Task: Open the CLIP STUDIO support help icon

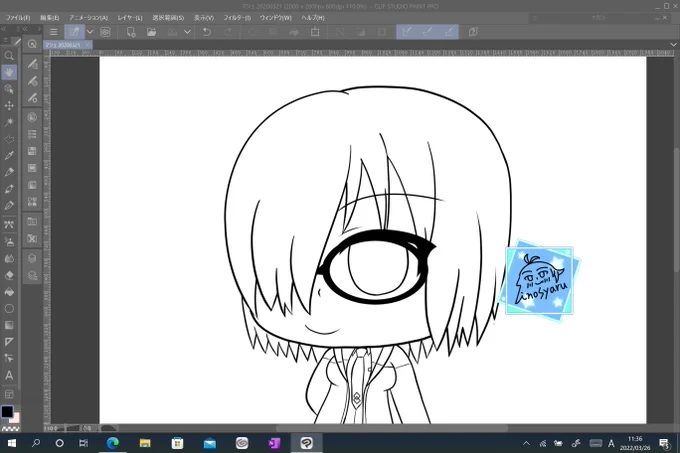Action: (x=473, y=32)
